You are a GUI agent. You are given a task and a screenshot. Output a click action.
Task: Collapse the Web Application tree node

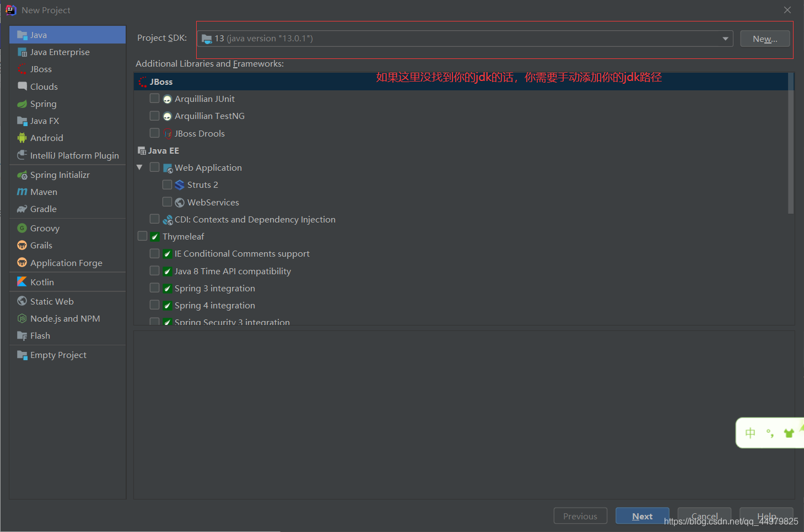pos(139,167)
